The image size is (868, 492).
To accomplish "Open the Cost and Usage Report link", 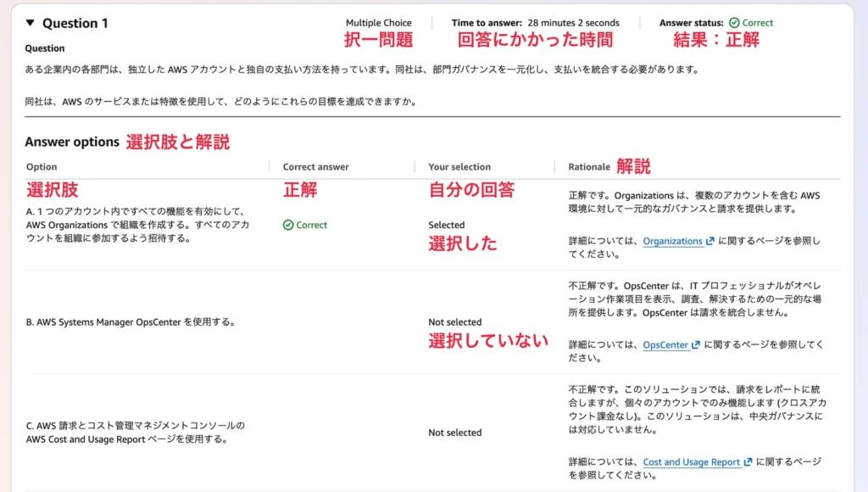I will click(x=691, y=461).
